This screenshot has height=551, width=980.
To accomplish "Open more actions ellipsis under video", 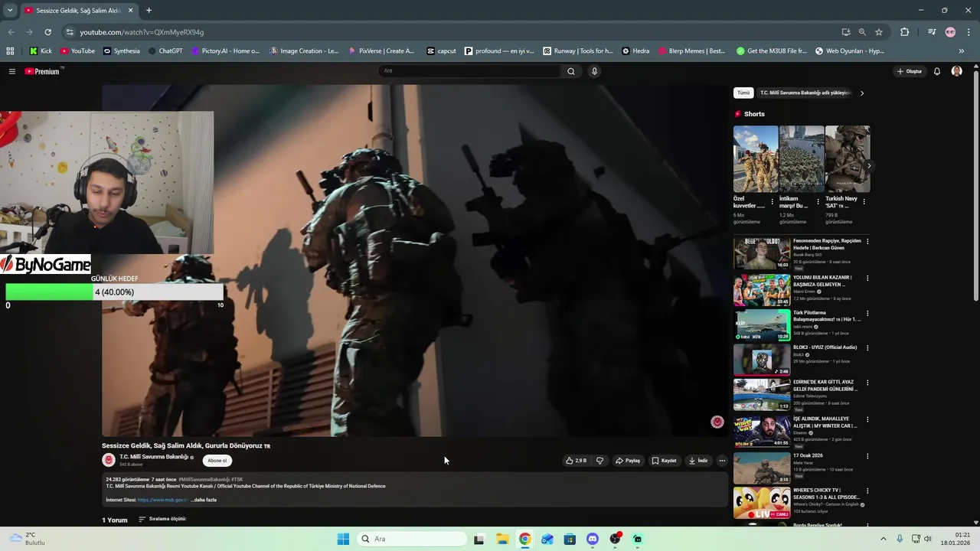I will [x=722, y=461].
